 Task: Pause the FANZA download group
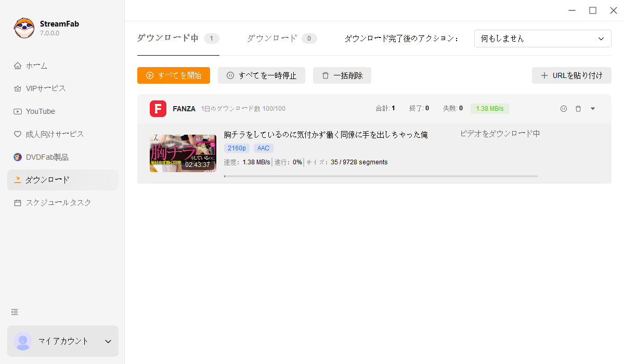click(564, 108)
